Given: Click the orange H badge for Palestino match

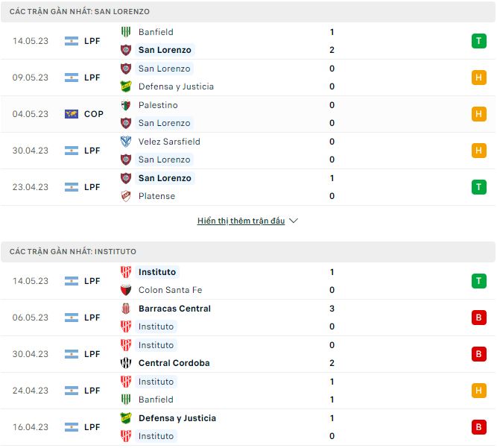Looking at the screenshot, I should tap(478, 114).
